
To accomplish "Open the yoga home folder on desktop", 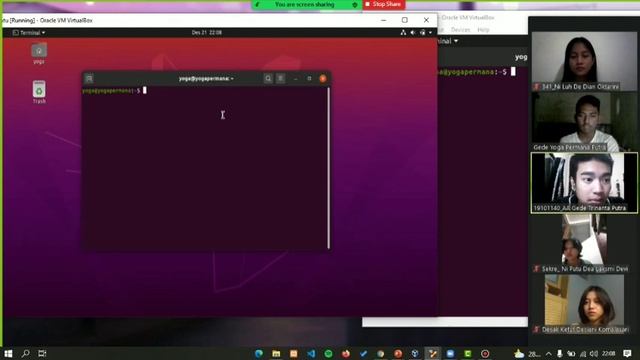I will [x=39, y=53].
